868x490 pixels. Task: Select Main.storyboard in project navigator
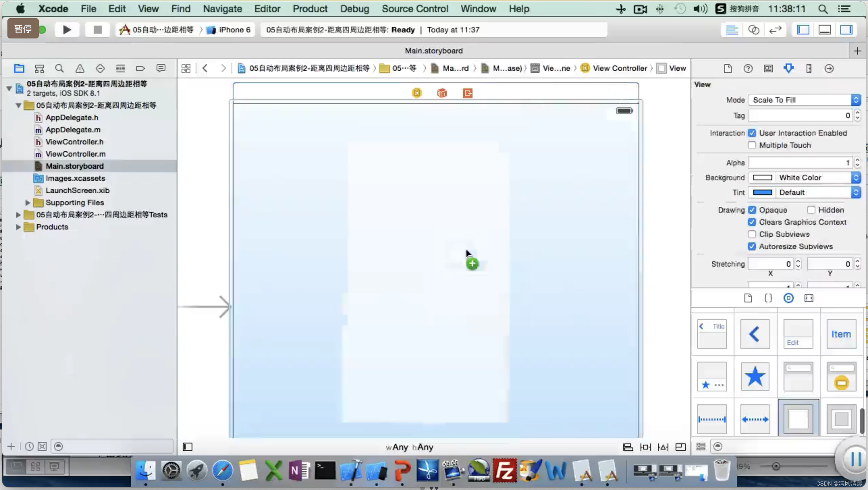[75, 166]
